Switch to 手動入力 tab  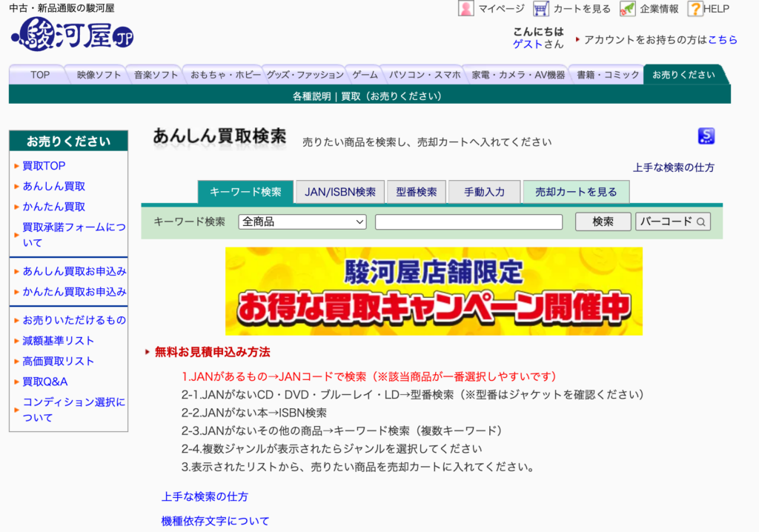pyautogui.click(x=485, y=192)
